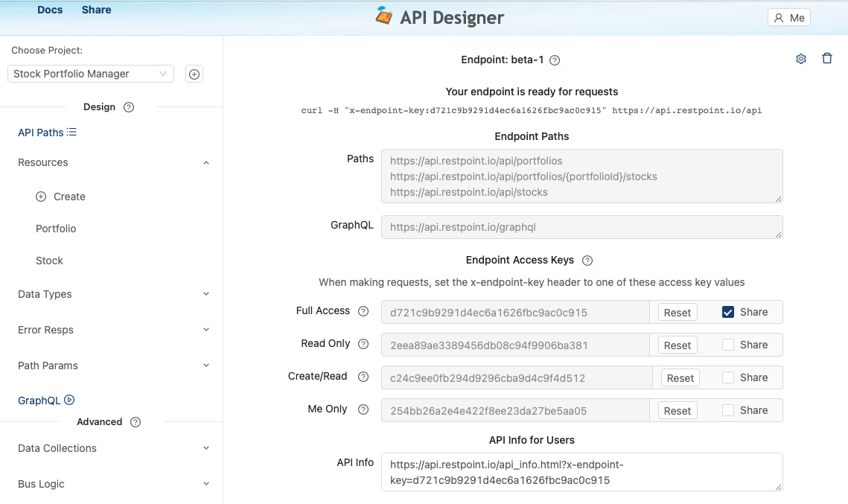Reset the Me Only key
This screenshot has height=504, width=848.
click(x=677, y=411)
